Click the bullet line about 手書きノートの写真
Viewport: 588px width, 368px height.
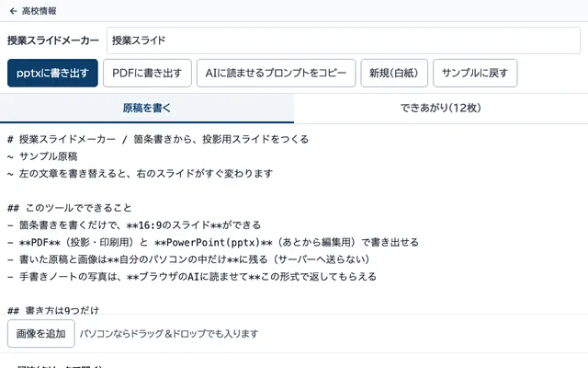(192, 277)
